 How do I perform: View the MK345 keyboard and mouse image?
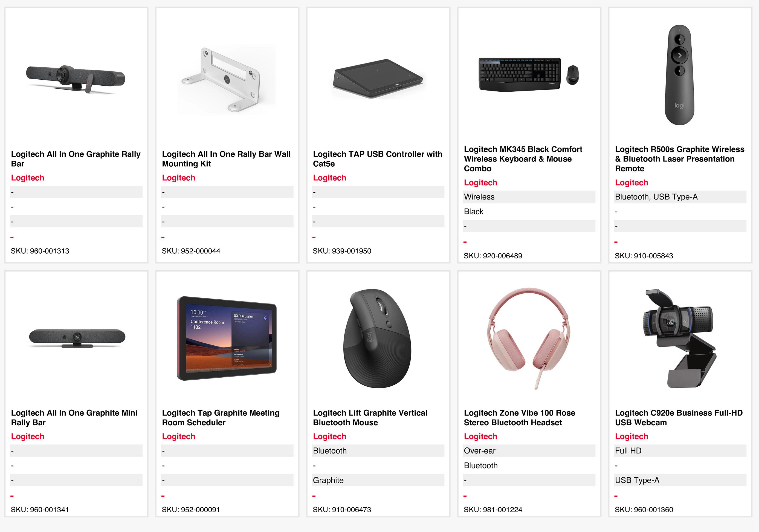pos(529,74)
